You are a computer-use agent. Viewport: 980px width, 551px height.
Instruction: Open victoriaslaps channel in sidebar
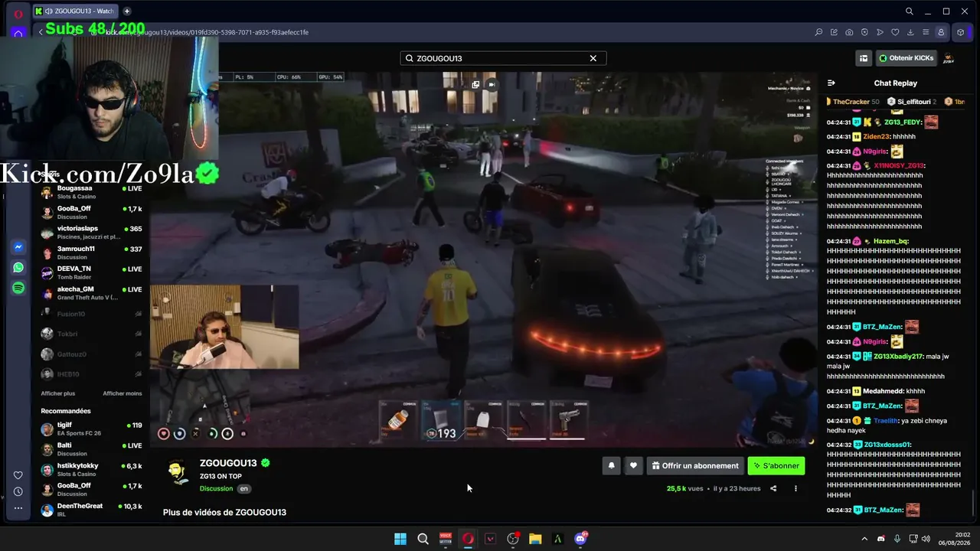coord(92,233)
